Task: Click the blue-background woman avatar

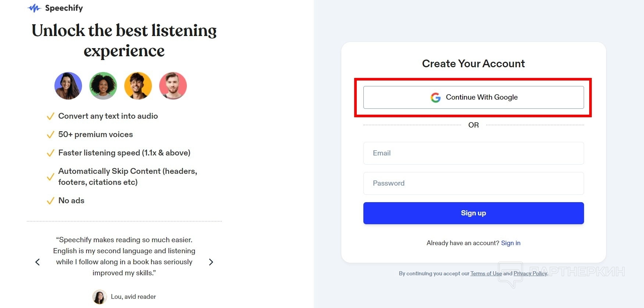Action: (68, 86)
